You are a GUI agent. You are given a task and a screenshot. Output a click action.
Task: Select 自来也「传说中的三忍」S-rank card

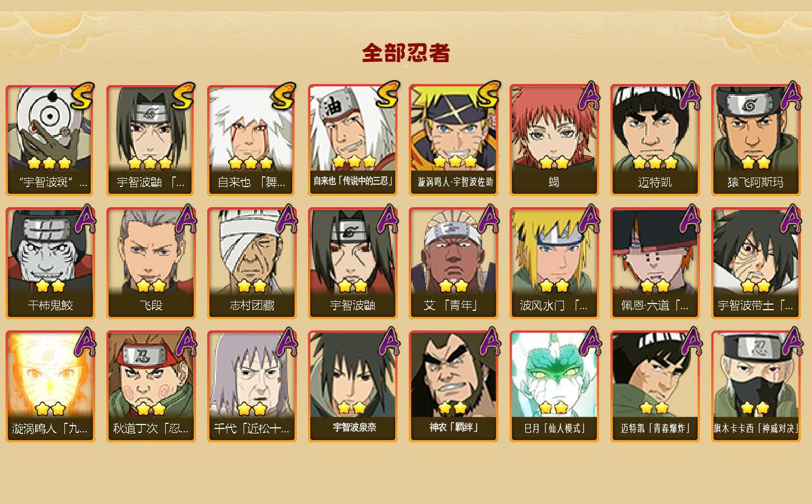click(x=352, y=140)
